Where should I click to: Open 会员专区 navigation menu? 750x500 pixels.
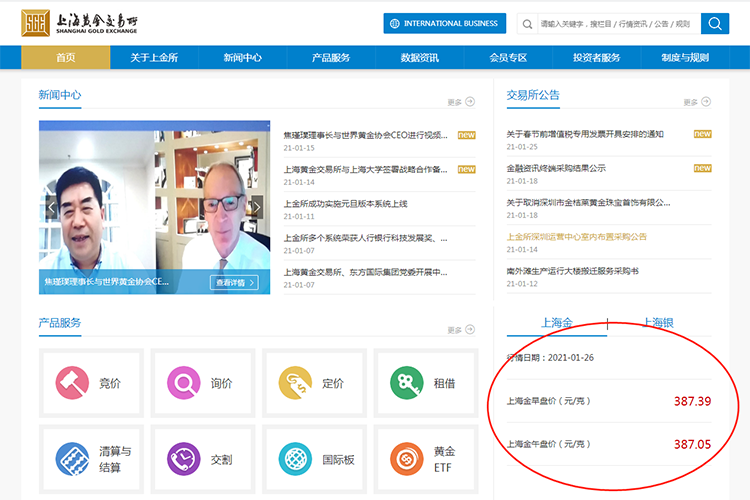(x=508, y=57)
